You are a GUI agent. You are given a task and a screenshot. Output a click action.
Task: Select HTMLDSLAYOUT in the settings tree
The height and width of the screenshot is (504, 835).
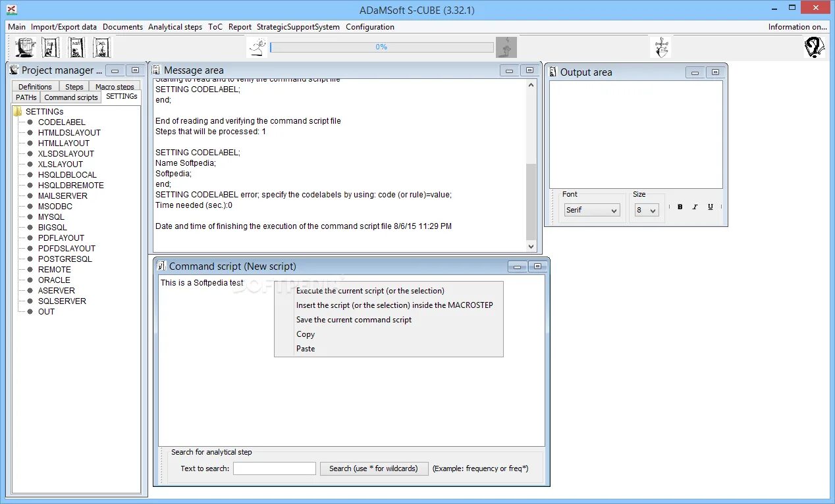click(x=69, y=133)
